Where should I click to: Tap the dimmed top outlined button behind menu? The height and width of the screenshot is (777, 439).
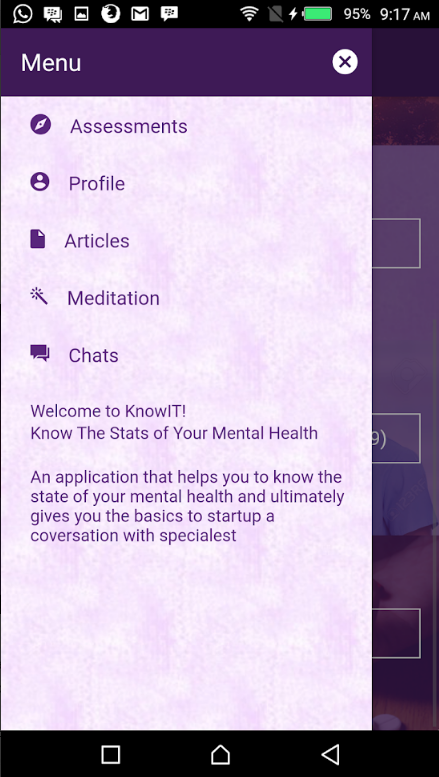[x=396, y=243]
